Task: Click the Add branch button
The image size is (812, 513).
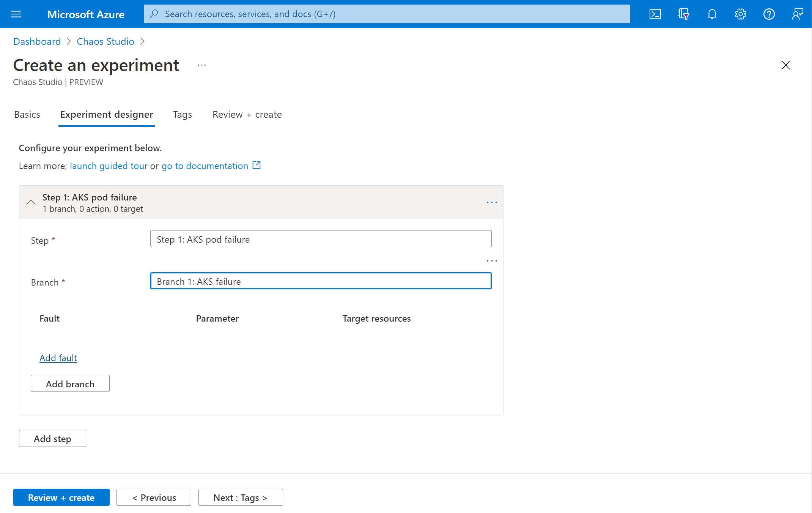Action: tap(70, 384)
